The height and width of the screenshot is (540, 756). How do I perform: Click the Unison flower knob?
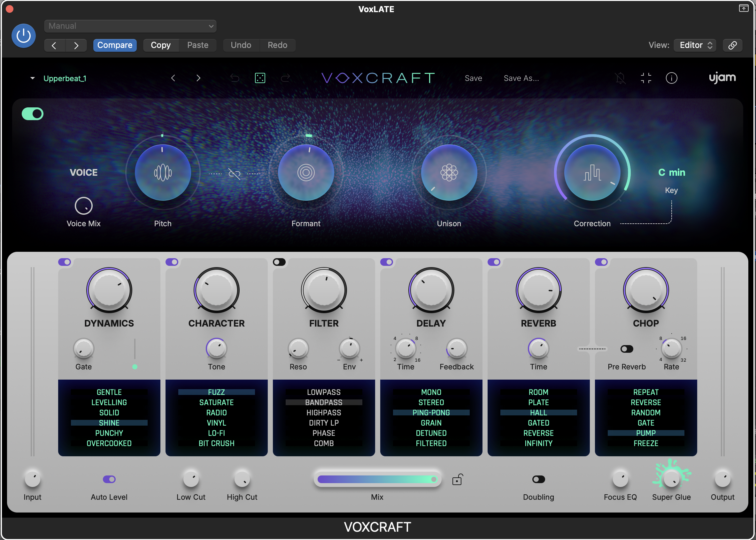pyautogui.click(x=449, y=173)
